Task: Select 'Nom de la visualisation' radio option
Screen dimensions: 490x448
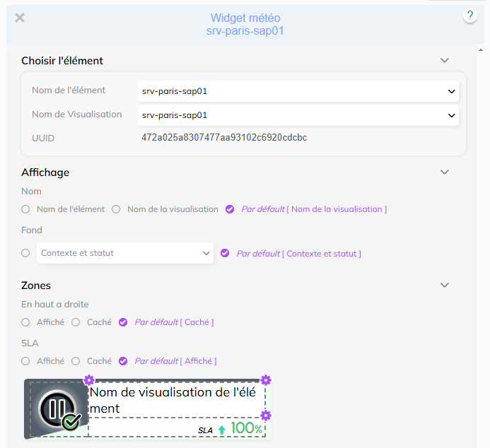Action: [116, 209]
